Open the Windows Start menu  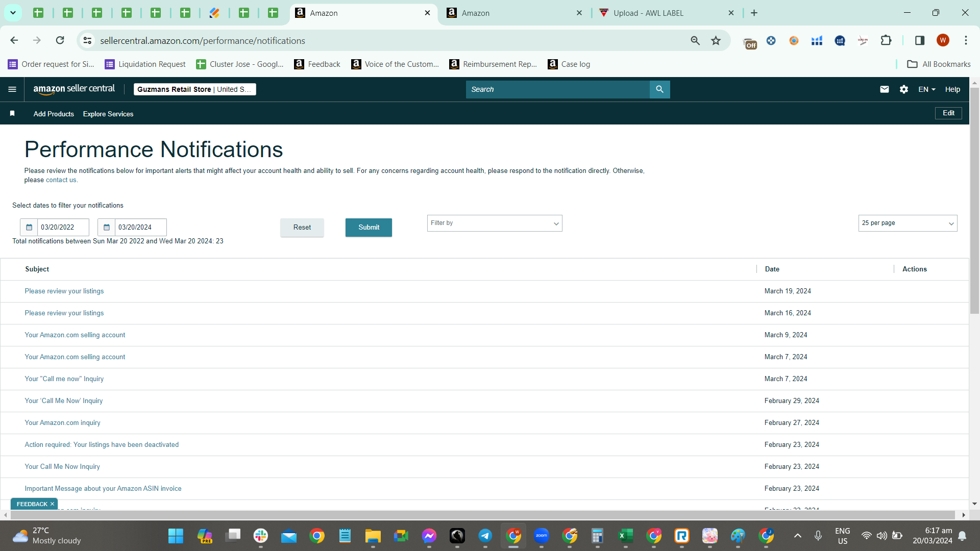(176, 536)
